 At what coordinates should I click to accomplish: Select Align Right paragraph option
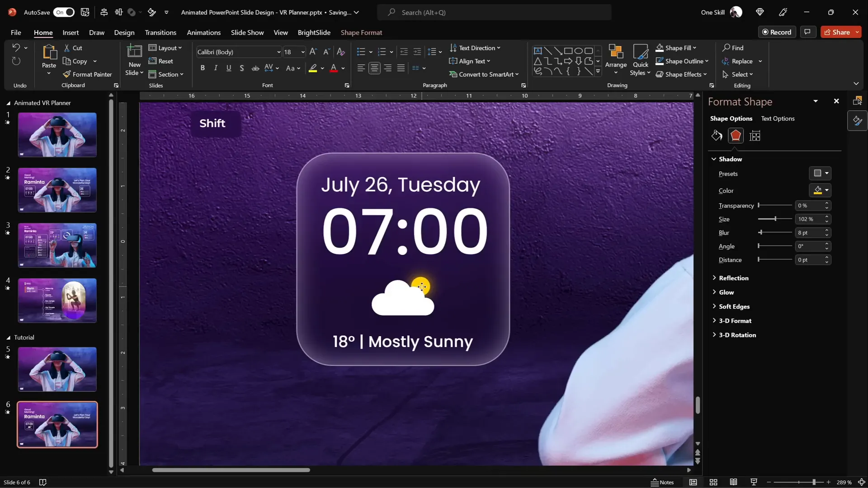388,68
